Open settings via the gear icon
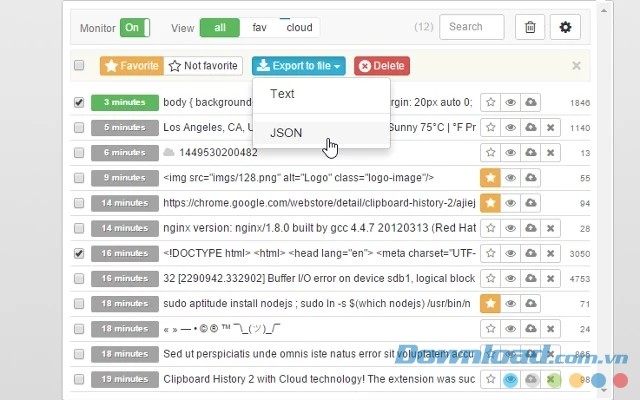The height and width of the screenshot is (400, 640). point(565,27)
